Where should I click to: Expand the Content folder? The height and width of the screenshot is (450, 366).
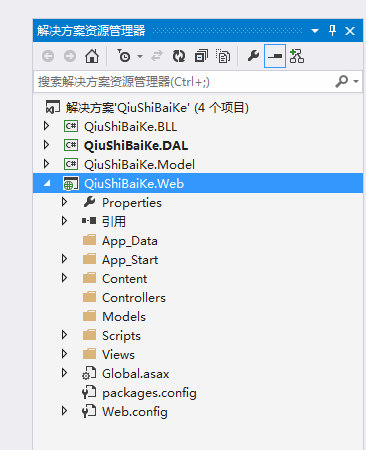64,278
